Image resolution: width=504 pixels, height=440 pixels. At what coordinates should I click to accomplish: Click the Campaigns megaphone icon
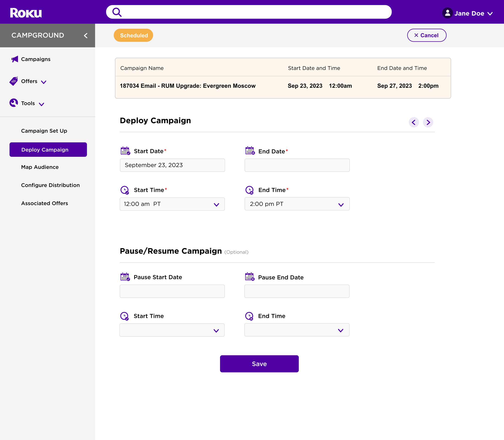point(15,59)
